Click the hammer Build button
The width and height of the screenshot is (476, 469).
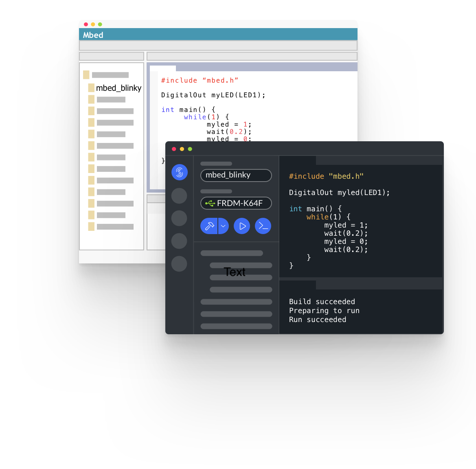tap(209, 226)
